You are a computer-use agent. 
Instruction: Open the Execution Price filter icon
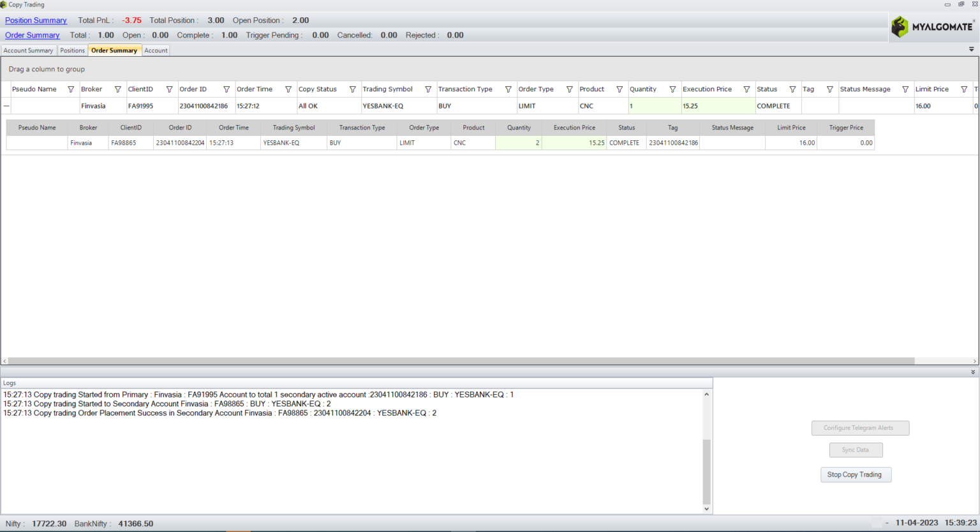[746, 89]
